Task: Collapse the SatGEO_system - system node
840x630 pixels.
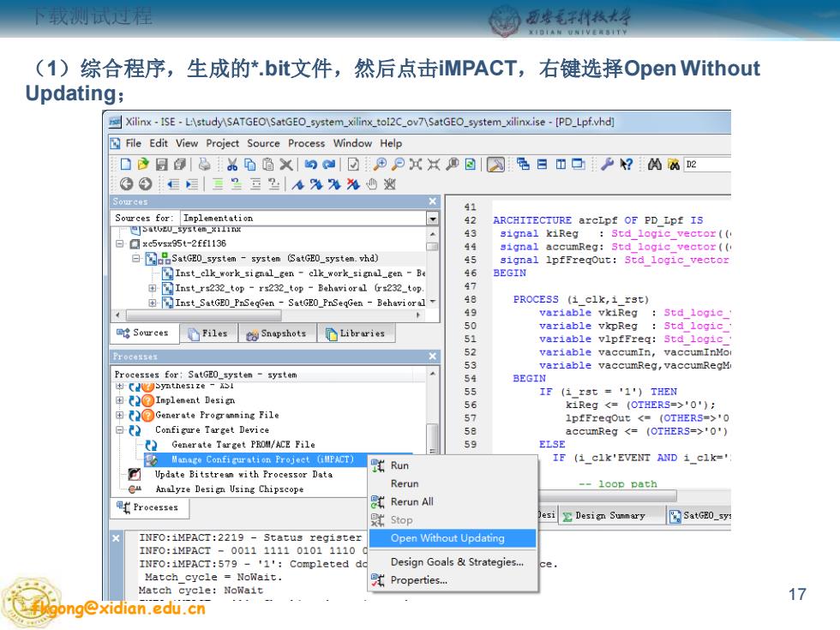Action: tap(136, 258)
